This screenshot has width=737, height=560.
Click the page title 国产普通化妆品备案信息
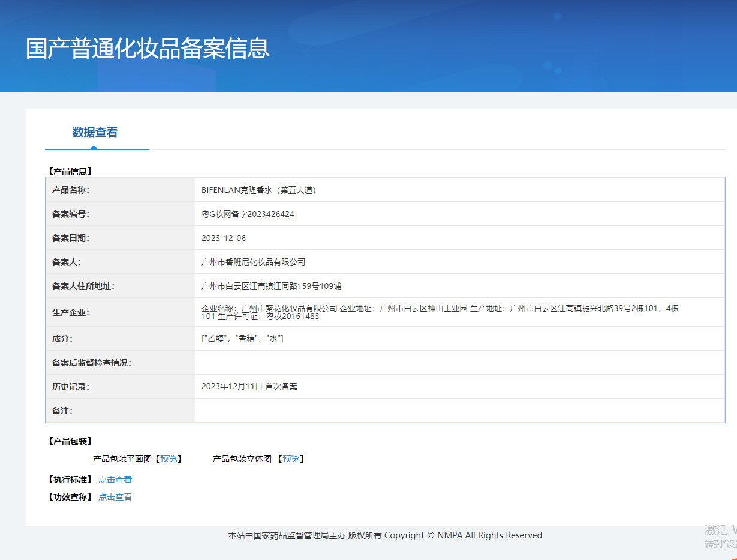click(148, 48)
